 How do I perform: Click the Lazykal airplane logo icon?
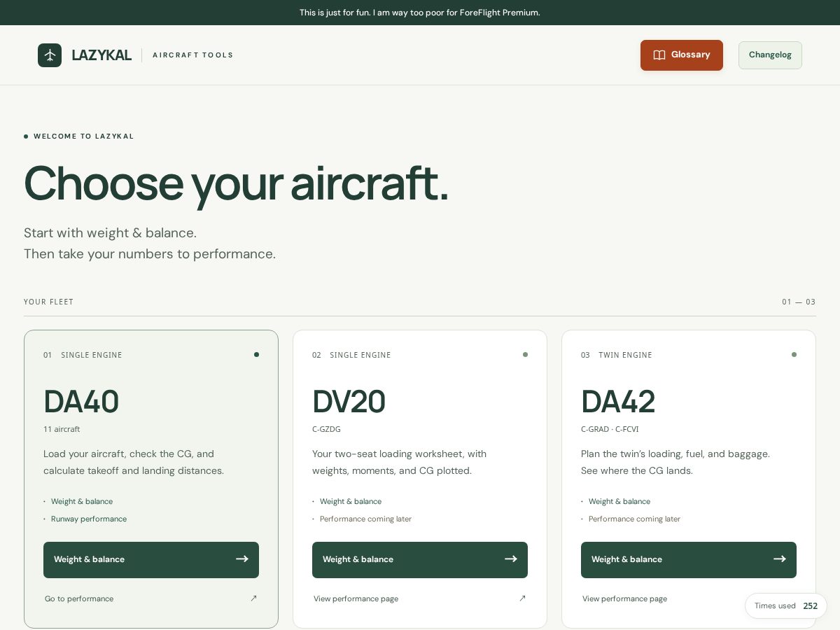pyautogui.click(x=50, y=55)
